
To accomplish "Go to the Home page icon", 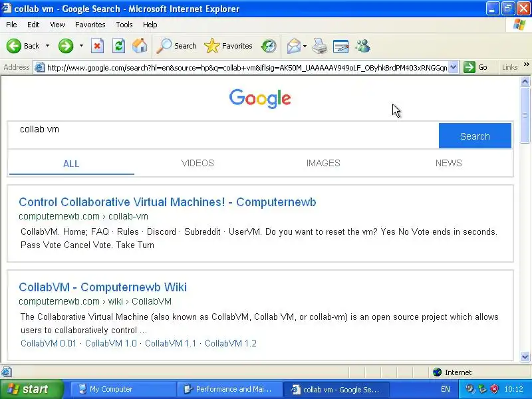I will coord(140,46).
